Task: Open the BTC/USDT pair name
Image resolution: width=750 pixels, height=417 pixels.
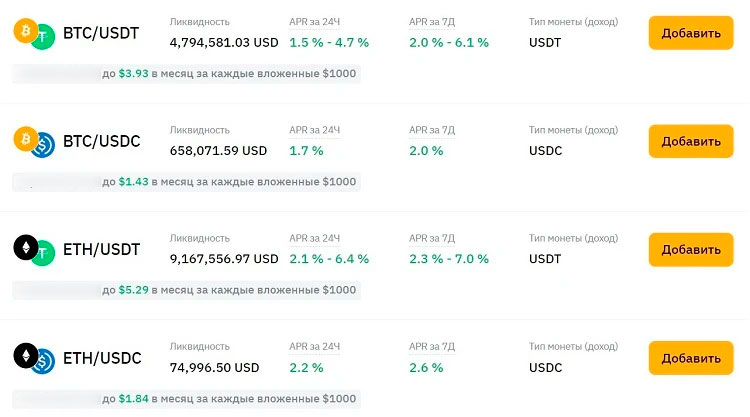Action: 101,33
